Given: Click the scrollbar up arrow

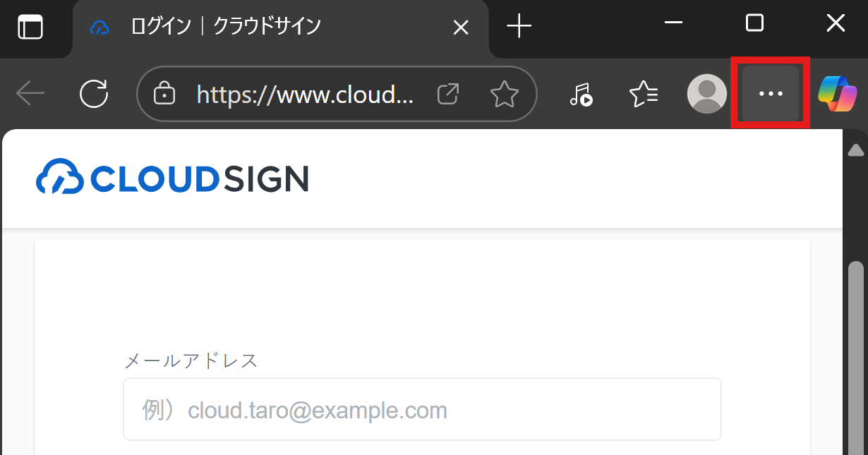Looking at the screenshot, I should tap(855, 150).
